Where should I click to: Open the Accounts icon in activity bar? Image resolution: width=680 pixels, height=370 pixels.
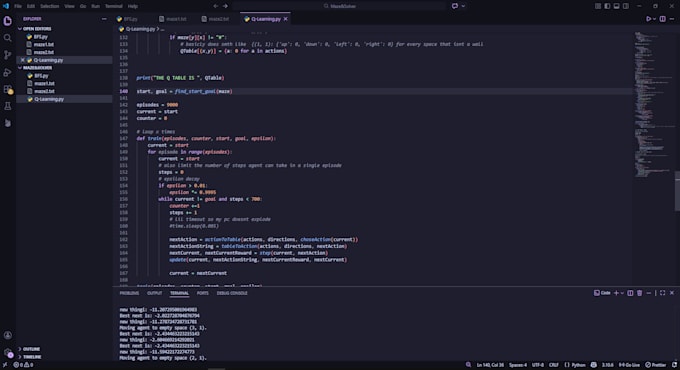7,335
